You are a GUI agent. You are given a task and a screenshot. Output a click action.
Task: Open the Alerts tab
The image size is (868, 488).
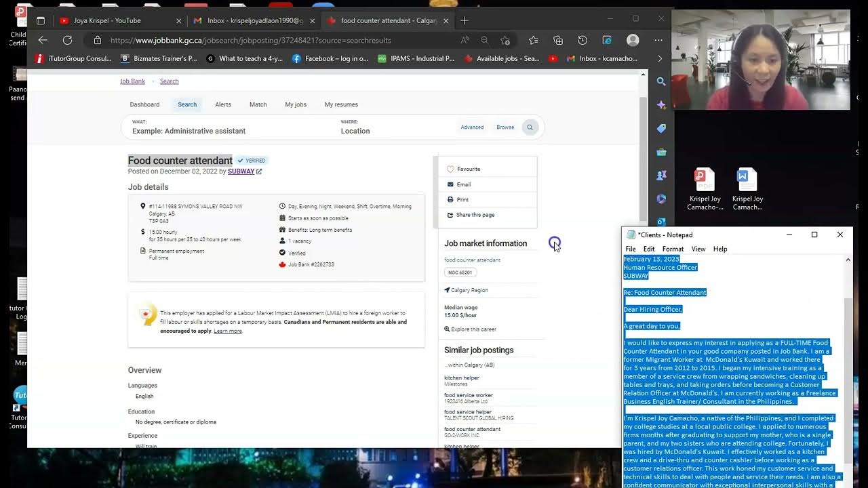(x=223, y=104)
